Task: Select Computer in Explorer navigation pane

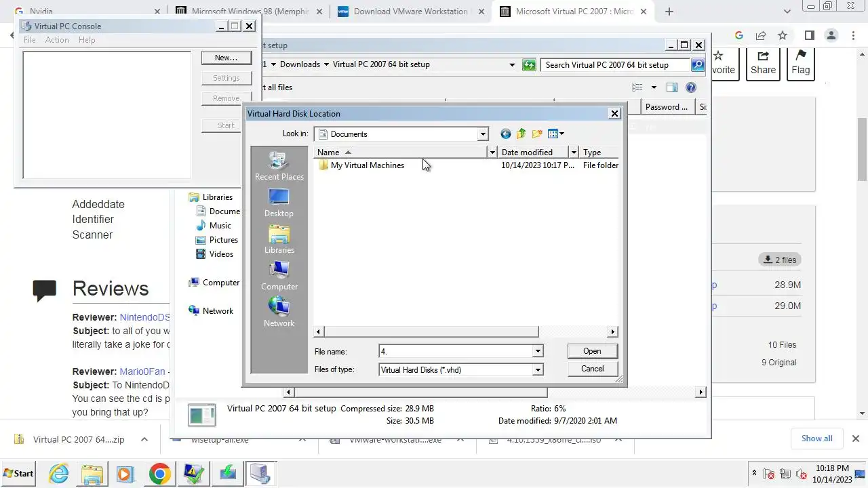Action: [214, 283]
